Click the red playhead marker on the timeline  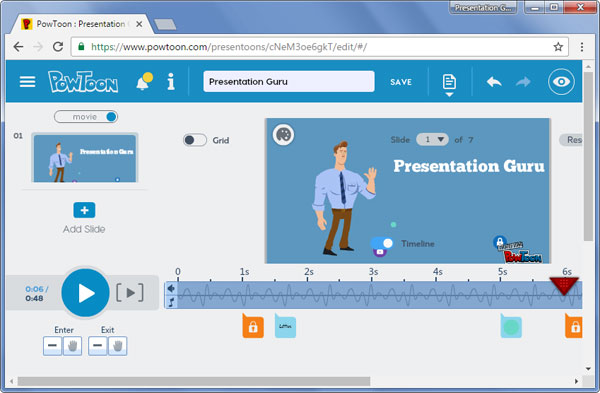click(564, 285)
